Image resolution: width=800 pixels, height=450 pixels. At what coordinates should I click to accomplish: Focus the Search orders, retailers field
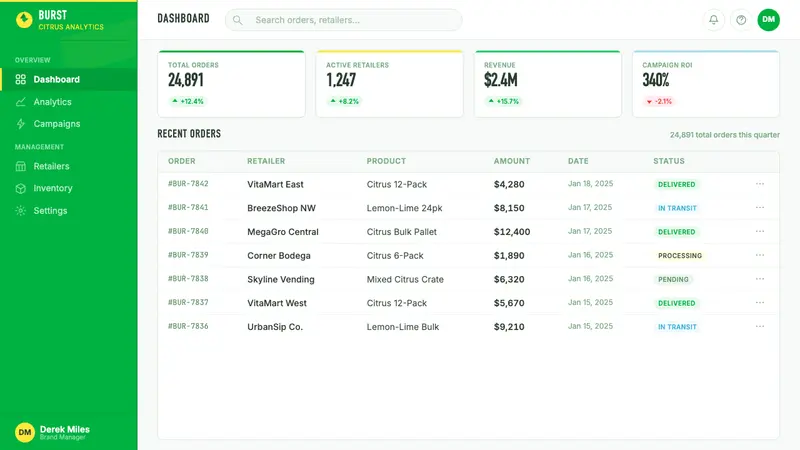point(343,20)
